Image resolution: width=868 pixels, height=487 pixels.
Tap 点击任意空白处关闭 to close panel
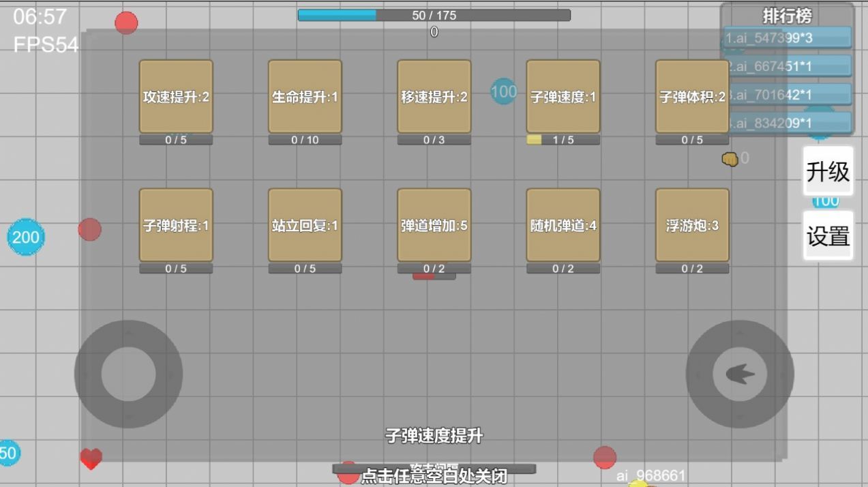click(x=434, y=475)
